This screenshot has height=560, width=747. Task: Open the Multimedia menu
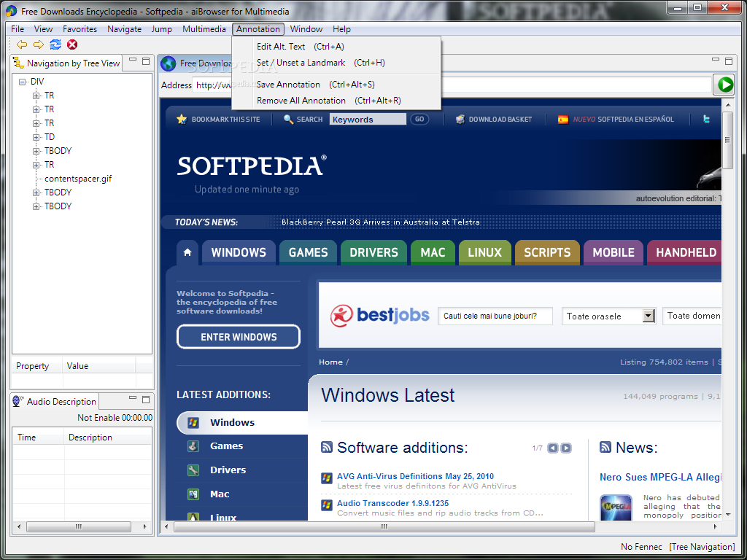(x=204, y=29)
